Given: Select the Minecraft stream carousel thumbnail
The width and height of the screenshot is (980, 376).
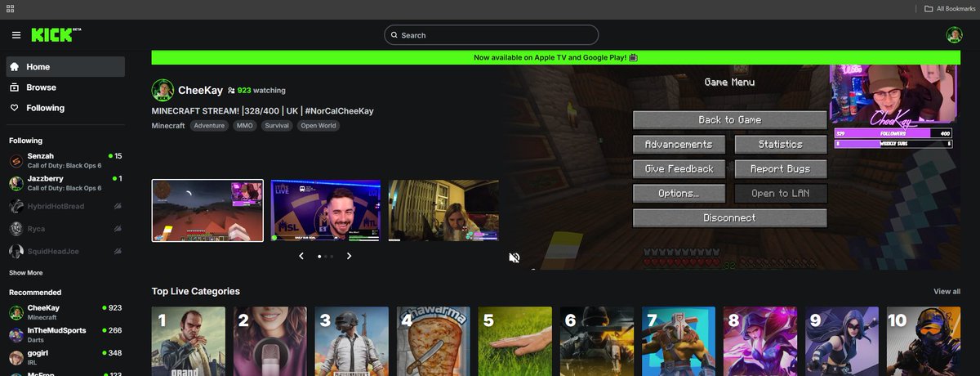Looking at the screenshot, I should coord(207,210).
